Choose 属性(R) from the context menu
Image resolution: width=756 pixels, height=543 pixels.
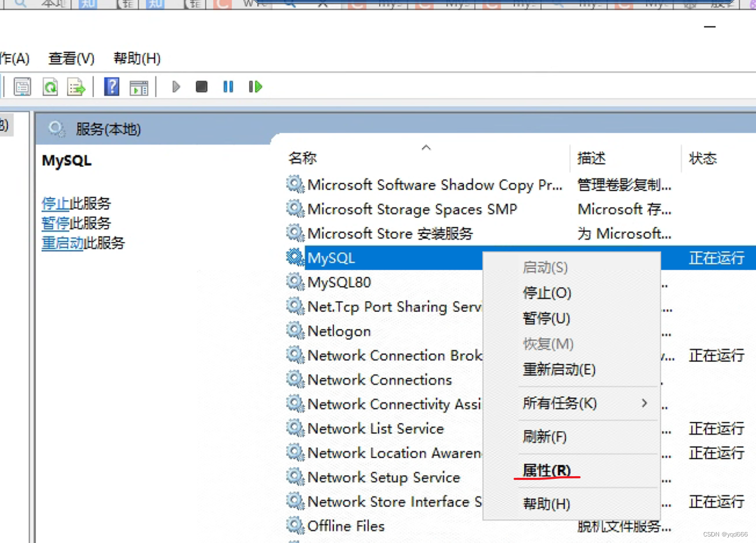546,470
